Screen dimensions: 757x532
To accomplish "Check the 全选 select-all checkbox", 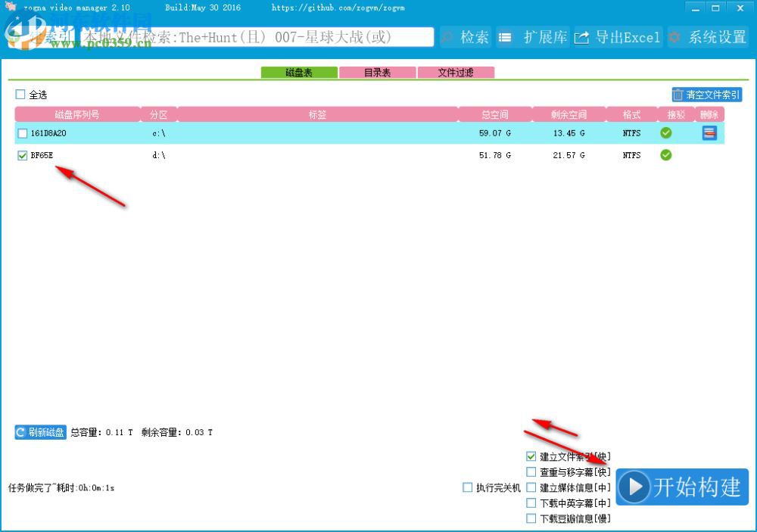I will 21,95.
